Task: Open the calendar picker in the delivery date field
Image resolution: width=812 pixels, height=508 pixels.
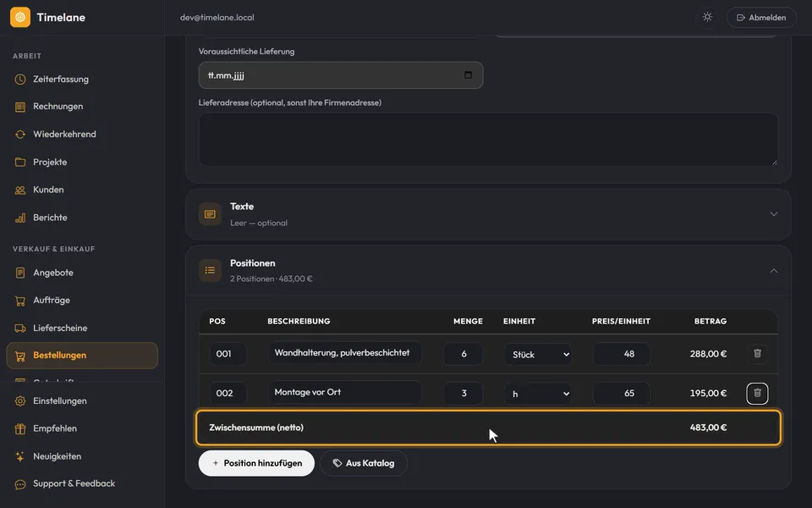Action: pyautogui.click(x=468, y=75)
